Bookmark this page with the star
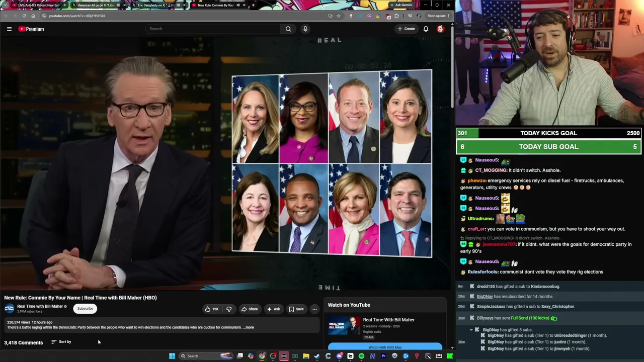 339,16
